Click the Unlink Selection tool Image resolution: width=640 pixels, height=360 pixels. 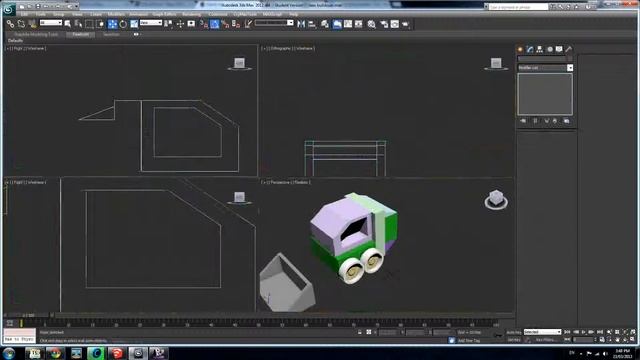[21, 24]
